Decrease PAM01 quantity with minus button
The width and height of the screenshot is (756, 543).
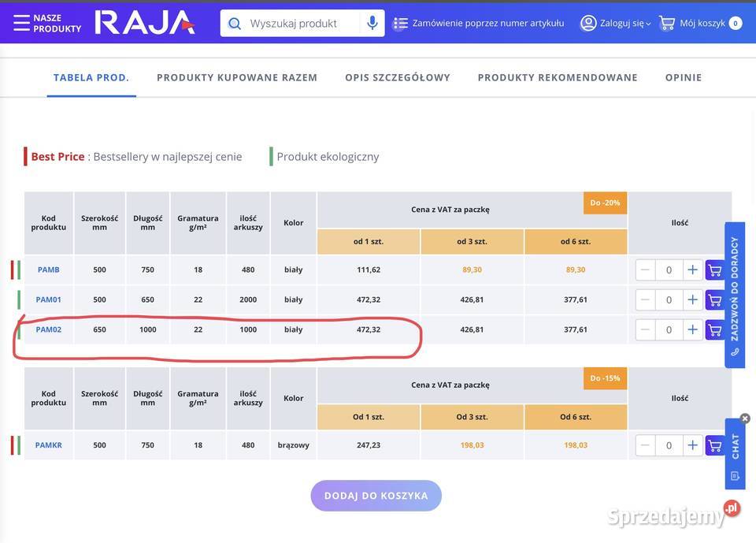(x=646, y=300)
